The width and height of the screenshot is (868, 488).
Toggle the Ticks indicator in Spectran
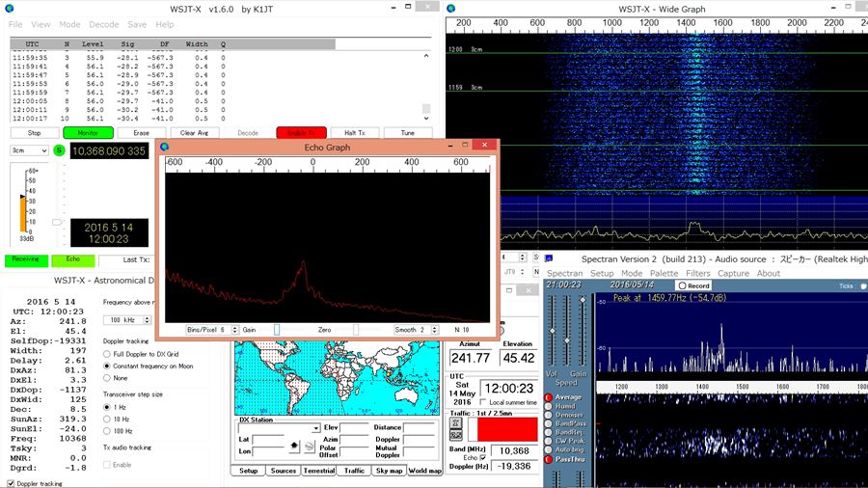pyautogui.click(x=863, y=286)
